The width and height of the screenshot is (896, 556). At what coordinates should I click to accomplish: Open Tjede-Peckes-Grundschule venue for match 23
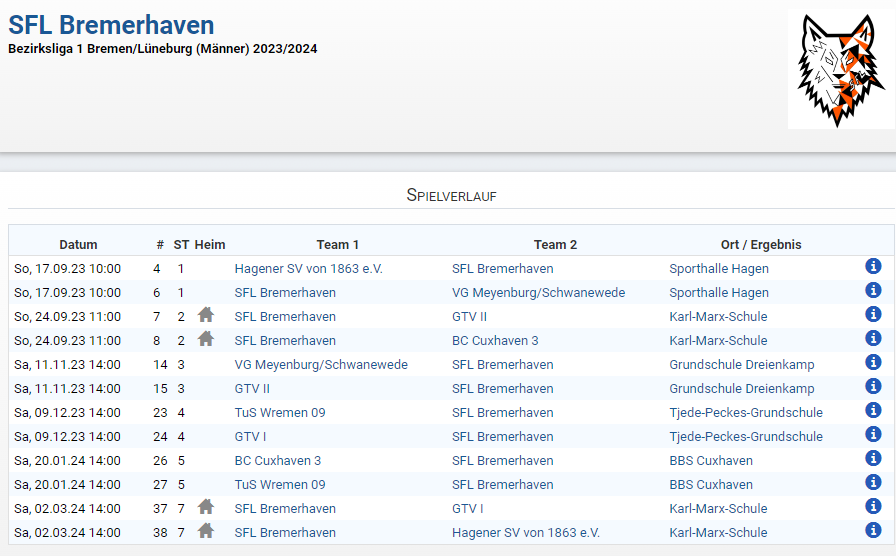point(746,413)
